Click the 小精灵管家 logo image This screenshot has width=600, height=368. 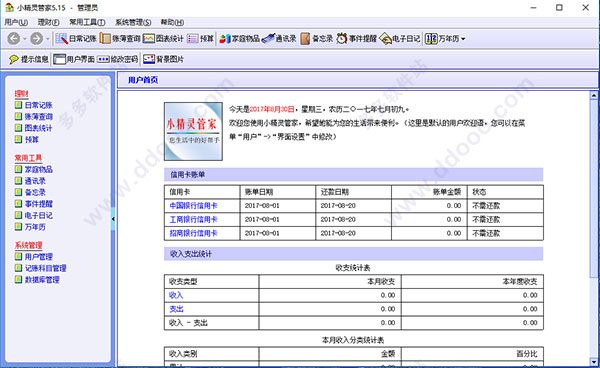(193, 131)
